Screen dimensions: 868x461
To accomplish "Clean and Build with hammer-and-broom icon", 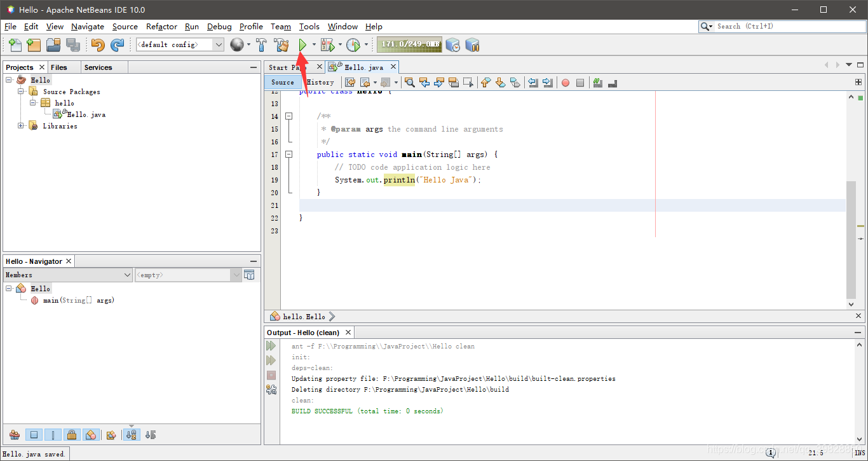I will [x=281, y=45].
